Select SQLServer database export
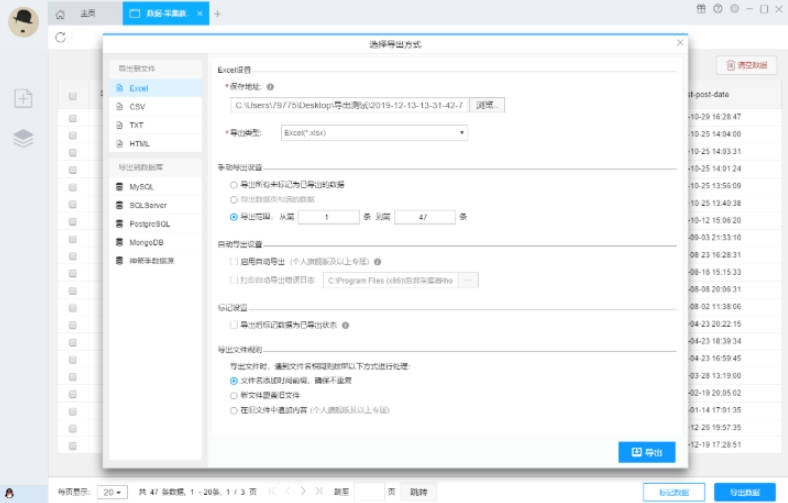 [147, 205]
